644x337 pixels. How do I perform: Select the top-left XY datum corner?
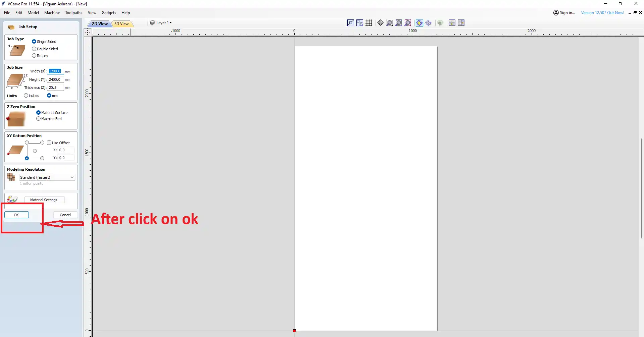point(27,143)
